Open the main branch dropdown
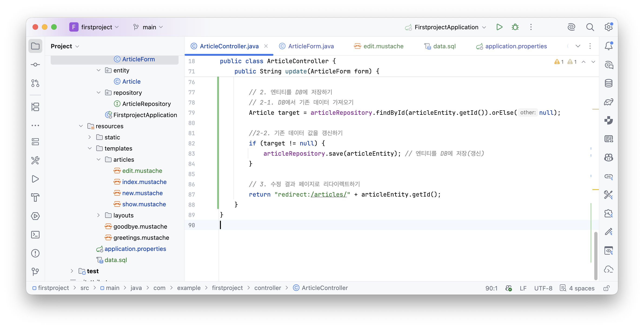This screenshot has height=329, width=644. click(148, 27)
